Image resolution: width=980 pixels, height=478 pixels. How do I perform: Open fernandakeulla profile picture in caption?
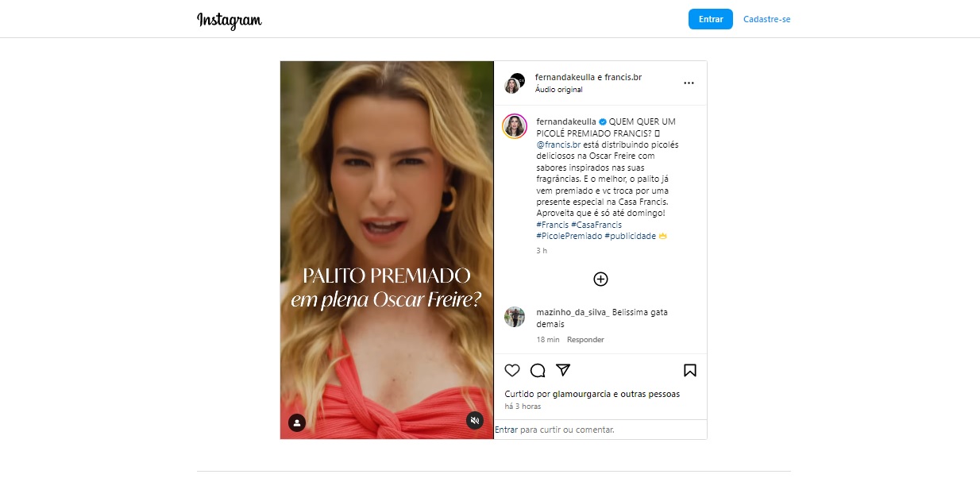515,126
